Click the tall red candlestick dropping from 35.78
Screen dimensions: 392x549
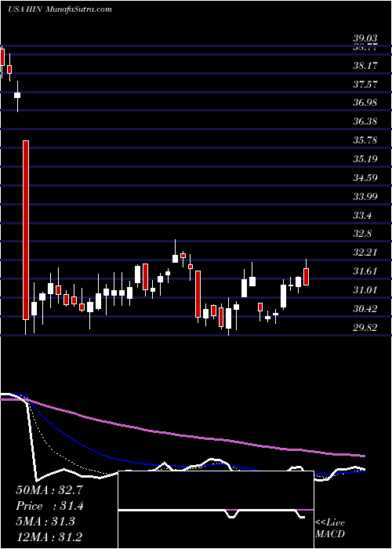(26, 230)
